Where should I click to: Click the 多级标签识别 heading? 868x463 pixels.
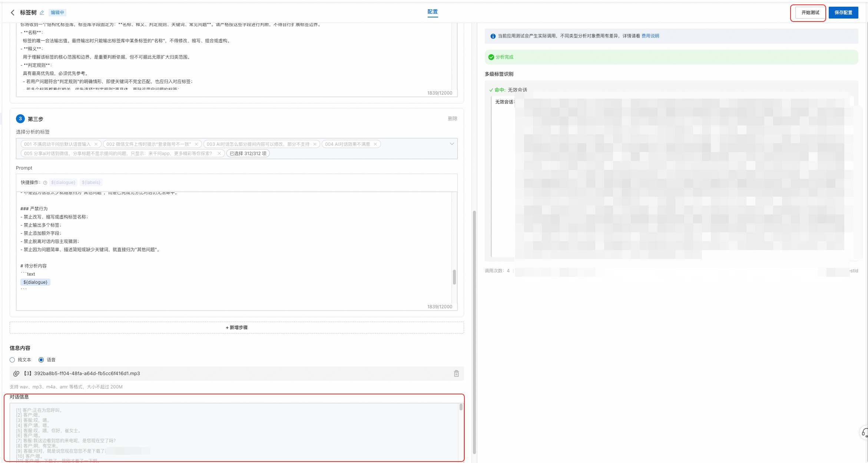pos(499,74)
